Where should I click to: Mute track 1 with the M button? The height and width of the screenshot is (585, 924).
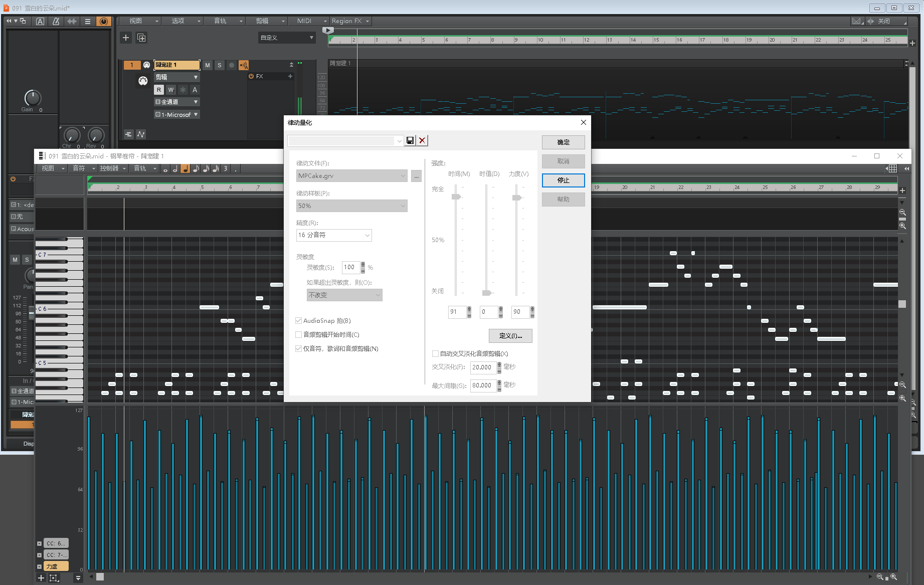click(208, 65)
